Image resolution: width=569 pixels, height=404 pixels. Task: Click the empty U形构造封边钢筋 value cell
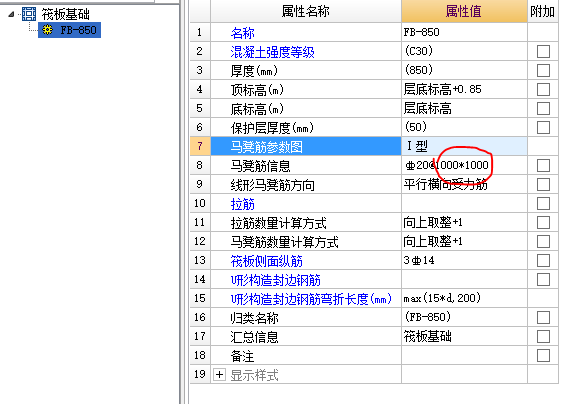pyautogui.click(x=464, y=279)
